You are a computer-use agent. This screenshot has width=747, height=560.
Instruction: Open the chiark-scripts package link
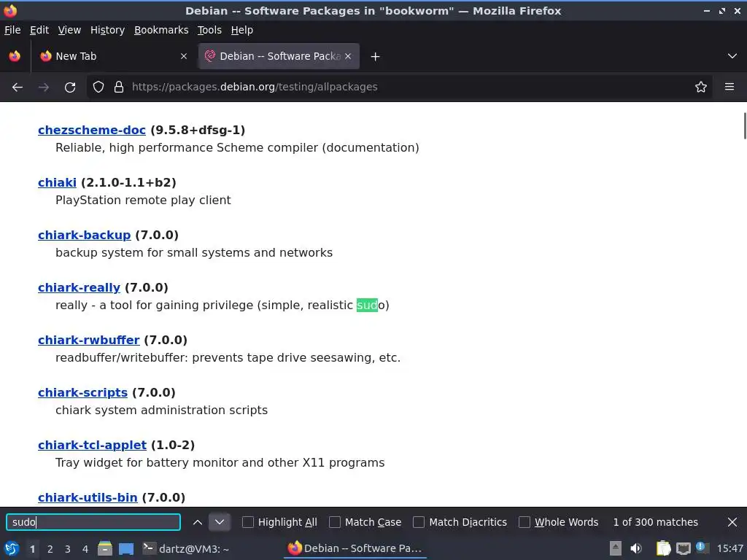(83, 392)
